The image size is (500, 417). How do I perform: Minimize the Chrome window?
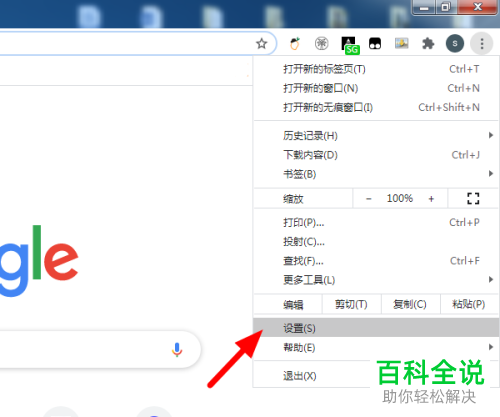point(424,7)
